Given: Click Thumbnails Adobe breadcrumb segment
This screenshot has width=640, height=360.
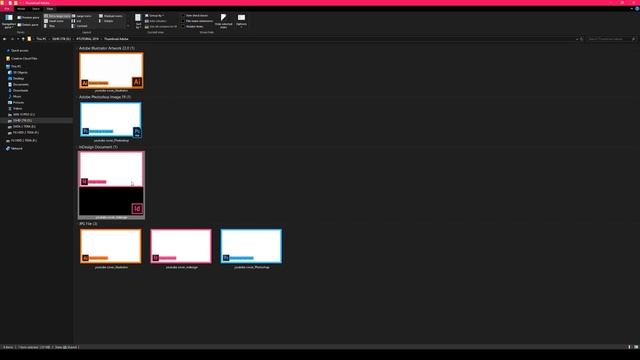Looking at the screenshot, I should (116, 39).
